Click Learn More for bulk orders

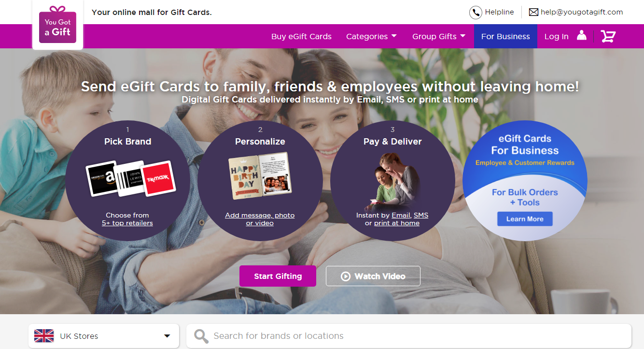(525, 219)
